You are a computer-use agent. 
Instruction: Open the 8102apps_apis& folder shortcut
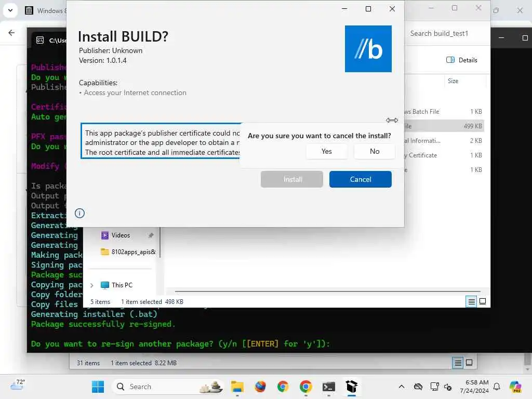128,252
